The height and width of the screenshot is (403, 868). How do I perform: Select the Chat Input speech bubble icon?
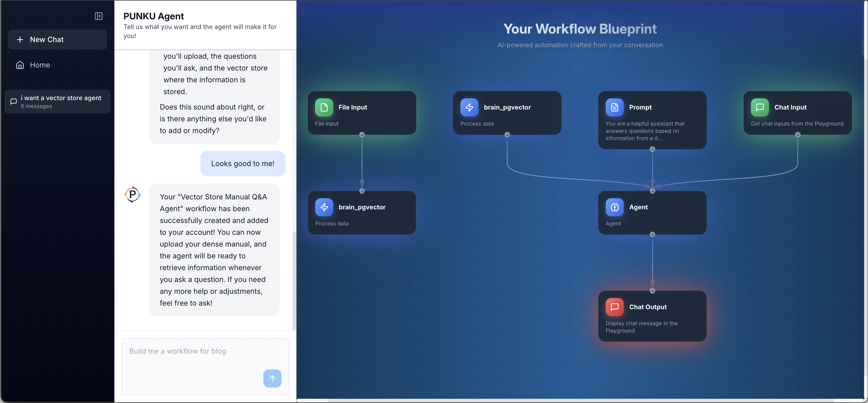click(x=760, y=107)
